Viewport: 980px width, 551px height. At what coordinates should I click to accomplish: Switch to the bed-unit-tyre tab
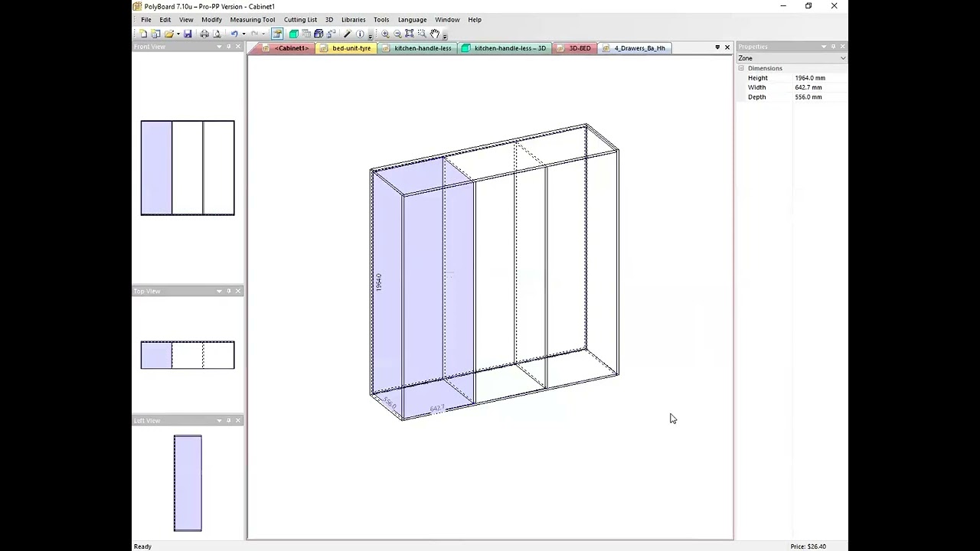[346, 48]
